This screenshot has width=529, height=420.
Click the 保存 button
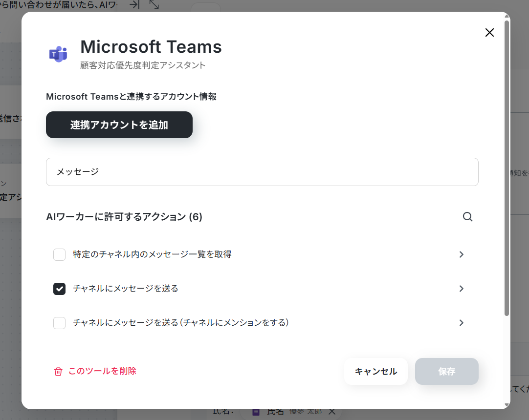(447, 372)
